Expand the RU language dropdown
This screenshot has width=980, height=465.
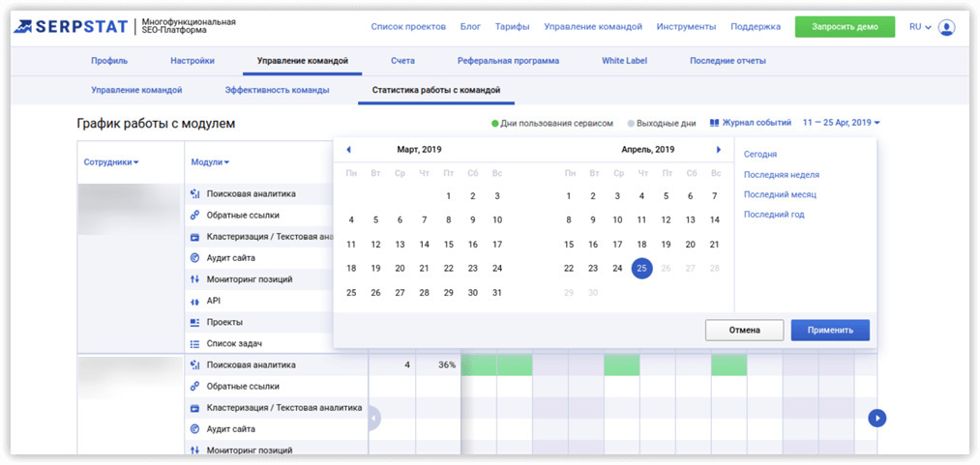click(920, 27)
